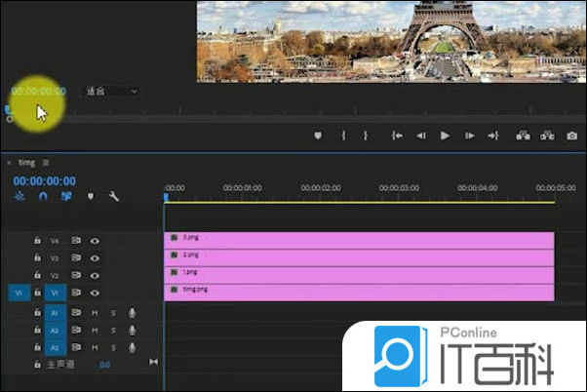
Task: Click the Export Frame camera icon
Action: click(x=572, y=136)
